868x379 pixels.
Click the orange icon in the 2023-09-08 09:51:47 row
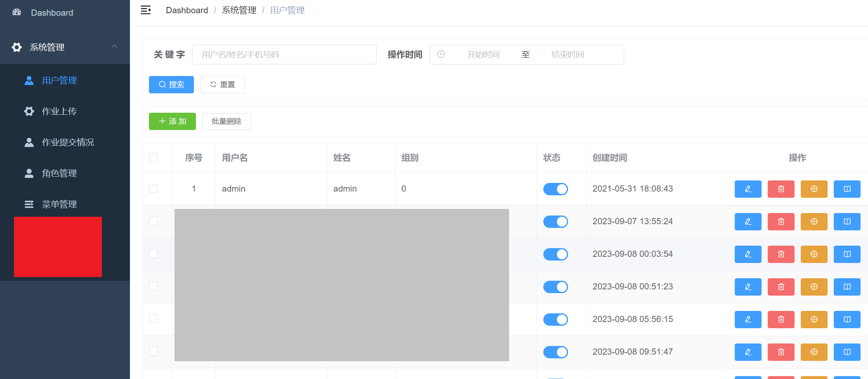(x=814, y=352)
